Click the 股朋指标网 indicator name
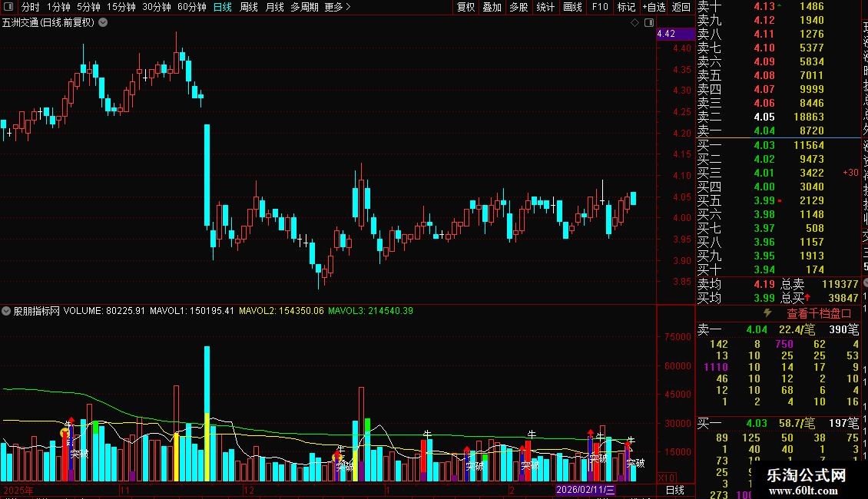The image size is (868, 499). [37, 311]
